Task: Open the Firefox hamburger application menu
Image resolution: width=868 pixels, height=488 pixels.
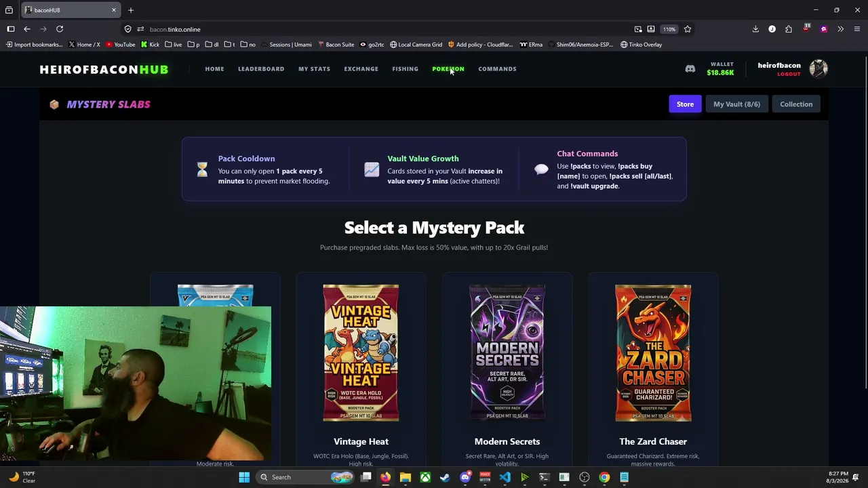Action: pyautogui.click(x=857, y=29)
